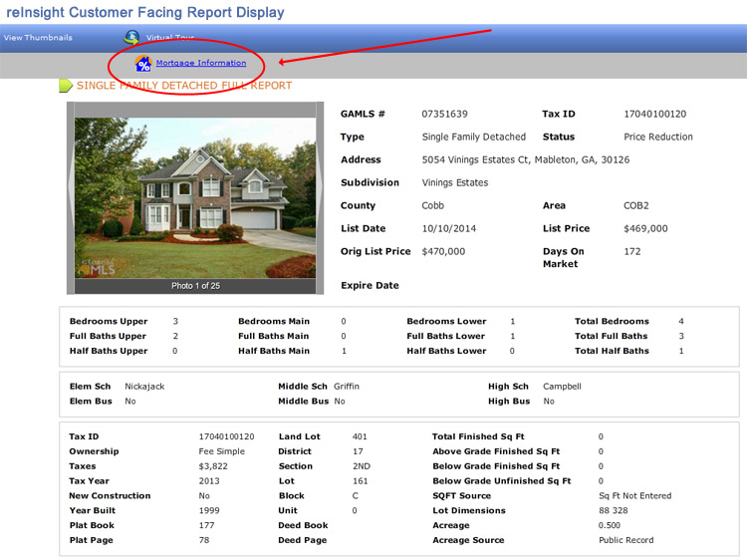The height and width of the screenshot is (560, 747).
Task: Click middle school 'Griffin'
Action: [347, 387]
